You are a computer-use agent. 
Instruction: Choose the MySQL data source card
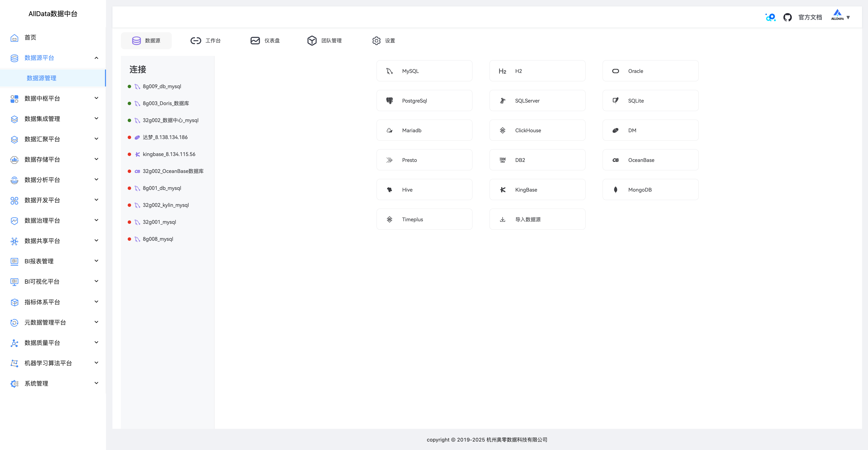[x=424, y=71]
